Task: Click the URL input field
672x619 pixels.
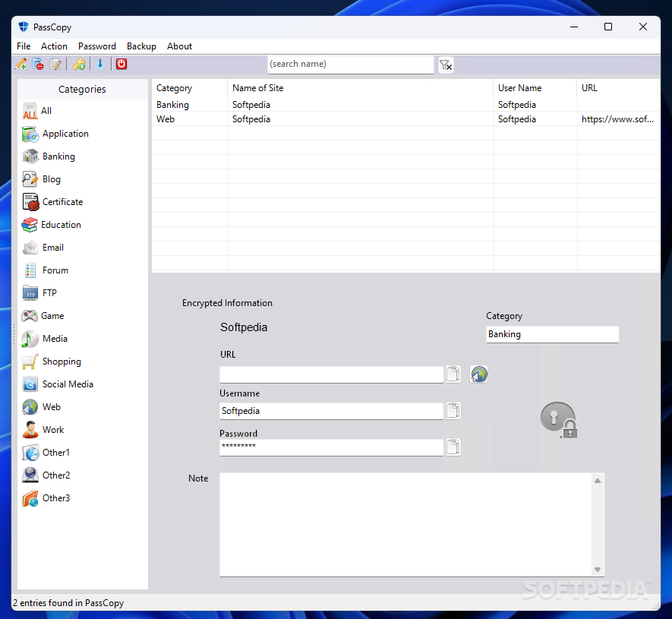Action: click(x=331, y=374)
